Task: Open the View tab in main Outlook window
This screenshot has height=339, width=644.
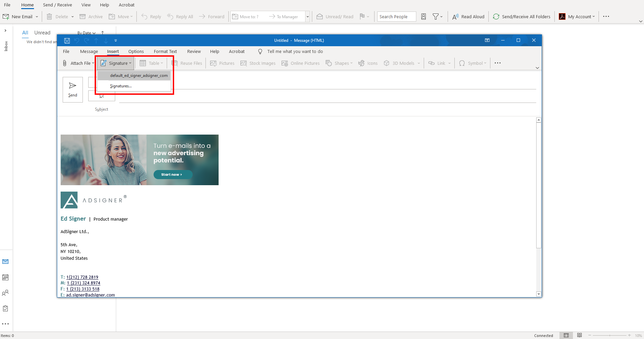Action: point(86,5)
